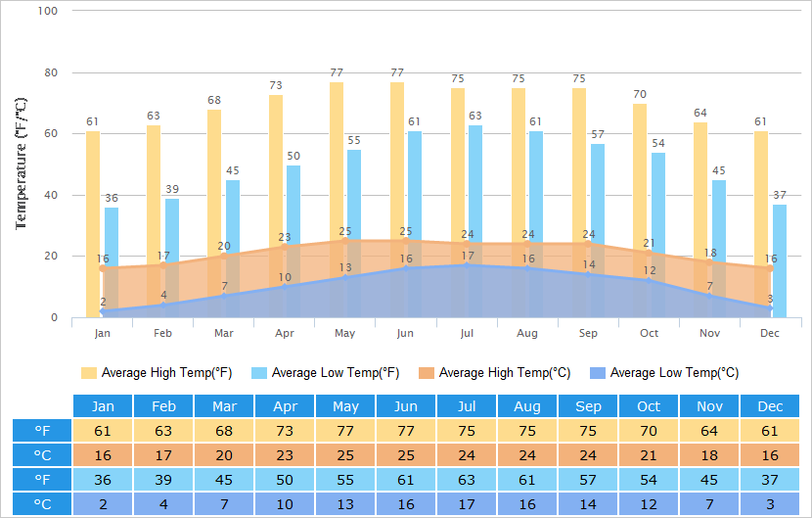Toggle the Average High Temp(°F) legend item
This screenshot has width=812, height=518.
point(157,373)
